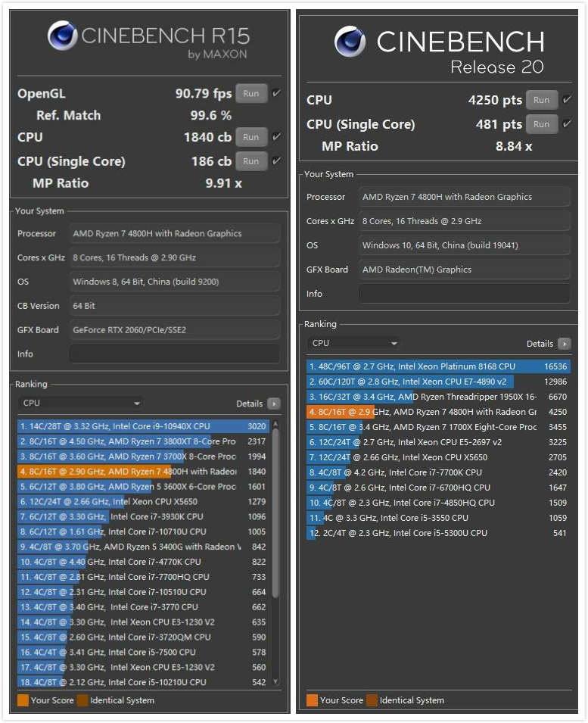
Task: Toggle the R15 CPU test checkbox
Action: pos(276,137)
